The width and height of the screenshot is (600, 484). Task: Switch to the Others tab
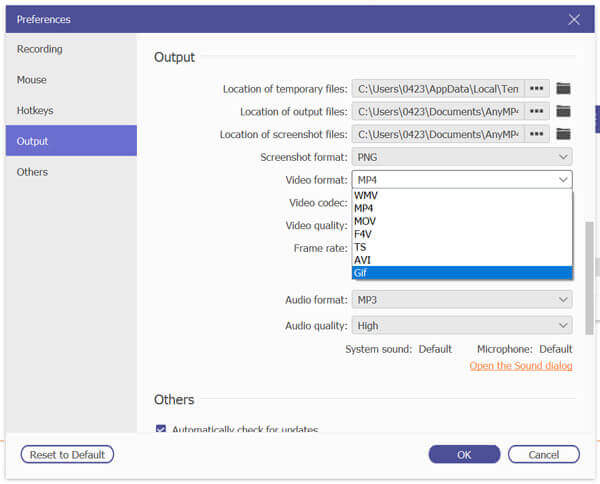pyautogui.click(x=71, y=172)
